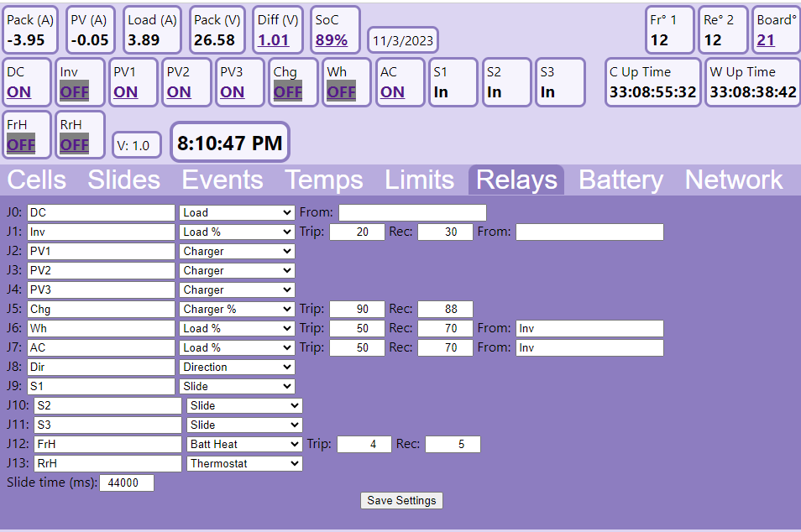
Task: Expand the J5 Chg Charger % dropdown
Action: 237,309
